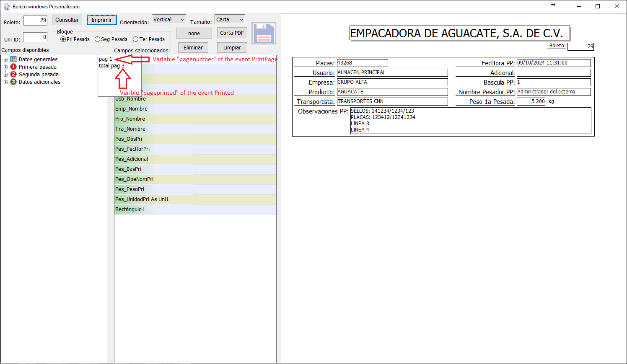Click the Primera pesada number 1 icon
Image resolution: width=627 pixels, height=364 pixels.
[x=13, y=67]
